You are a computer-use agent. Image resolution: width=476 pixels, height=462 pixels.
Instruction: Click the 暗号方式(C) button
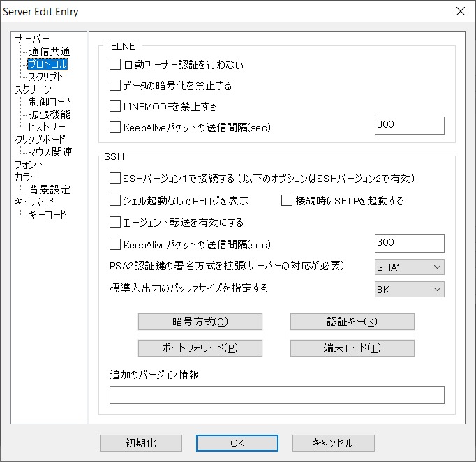click(x=200, y=322)
